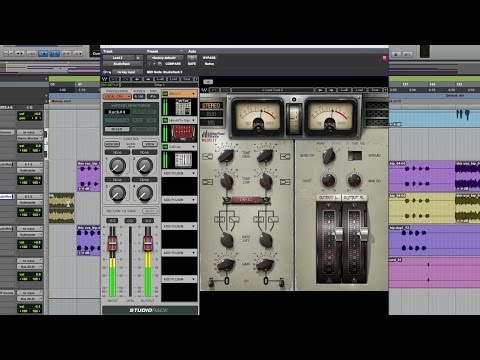Open the first rack slot plugin thumbnail
Image resolution: width=480 pixels, height=360 pixels.
183,107
